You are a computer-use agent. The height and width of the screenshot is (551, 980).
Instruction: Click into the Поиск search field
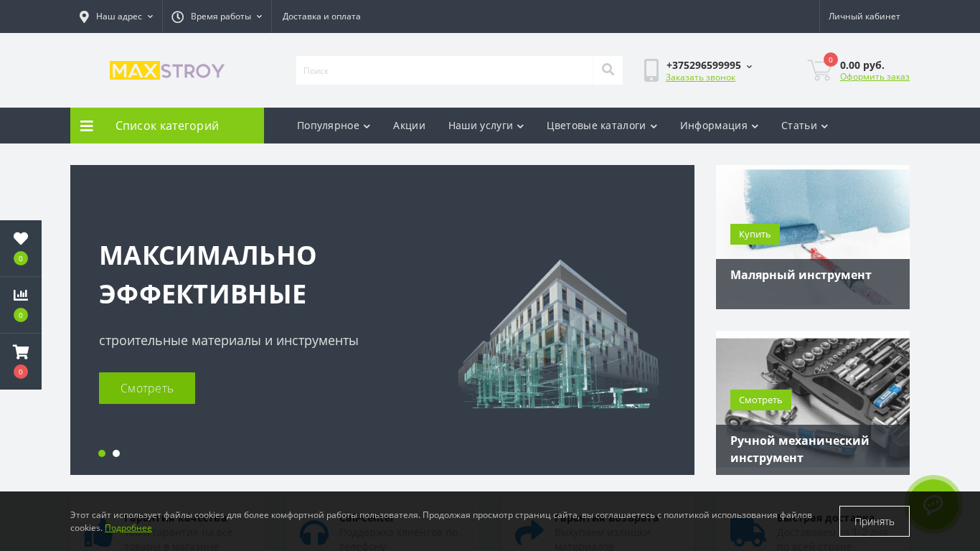[444, 70]
